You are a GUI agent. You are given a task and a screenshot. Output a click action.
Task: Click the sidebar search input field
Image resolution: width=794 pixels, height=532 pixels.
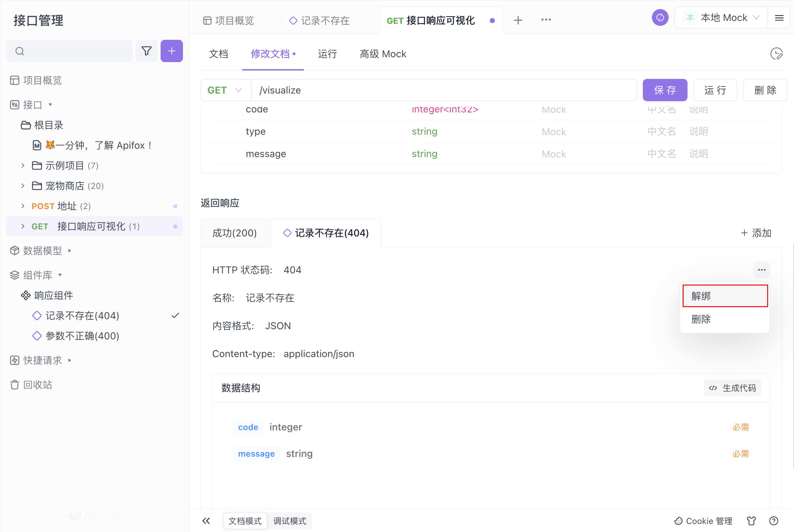click(x=70, y=51)
